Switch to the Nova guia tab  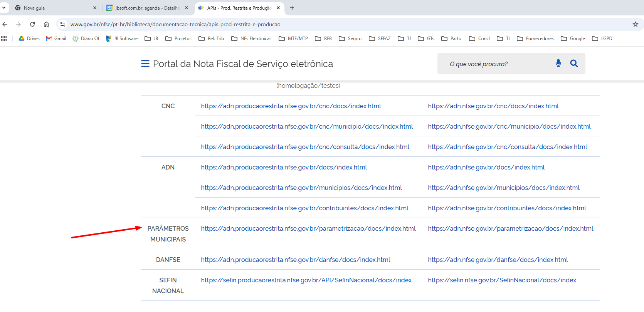pyautogui.click(x=54, y=8)
